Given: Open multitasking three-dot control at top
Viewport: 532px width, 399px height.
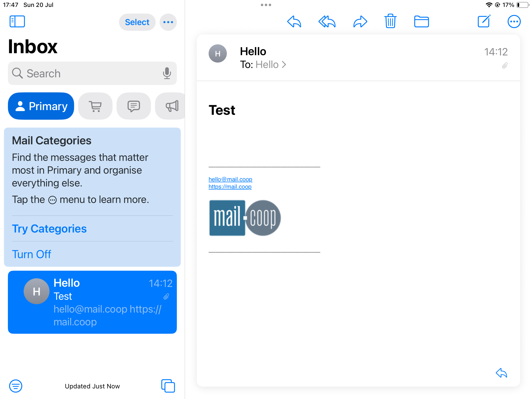Looking at the screenshot, I should pos(266,5).
